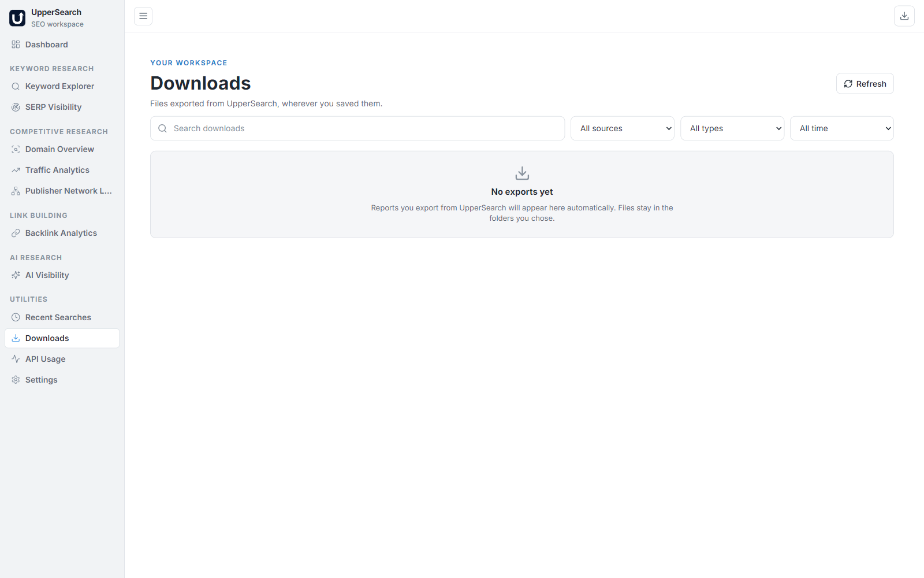Go to SERP Visibility
924x578 pixels.
[x=62, y=107]
